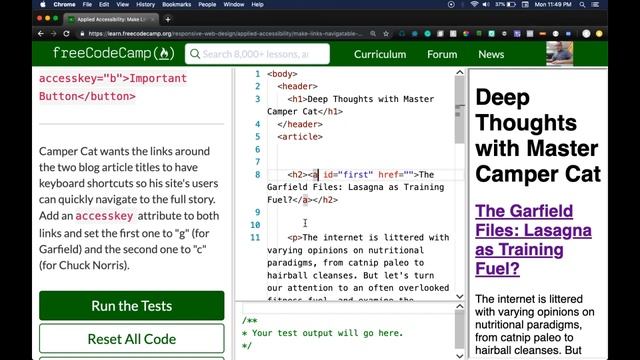This screenshot has height=360, width=640.
Task: Click the test output scroll down arrow
Action: coord(460,356)
